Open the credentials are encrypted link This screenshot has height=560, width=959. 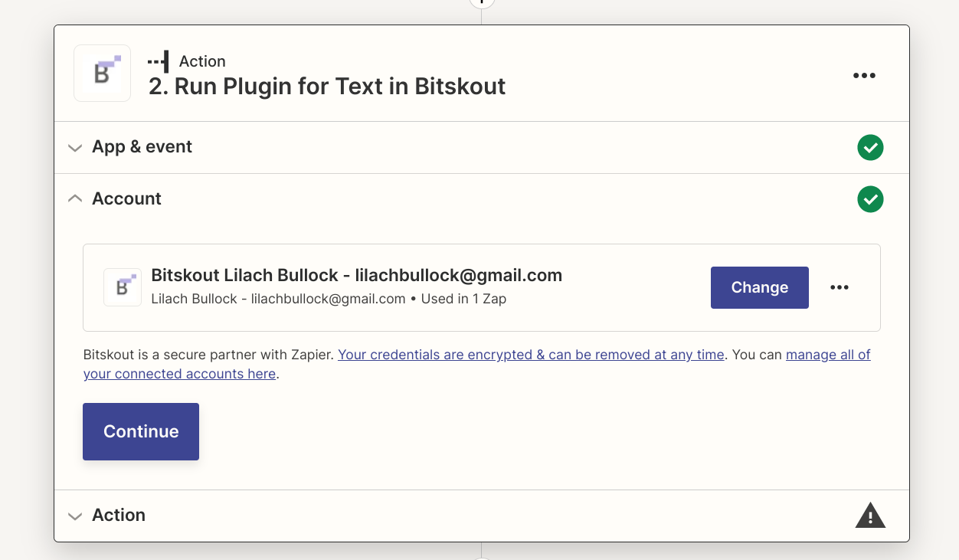(x=531, y=355)
